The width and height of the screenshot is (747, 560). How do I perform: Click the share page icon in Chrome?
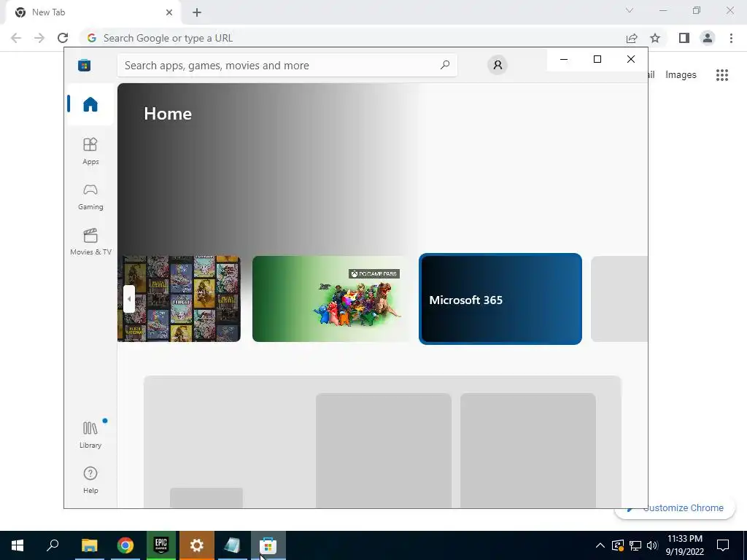click(x=632, y=38)
